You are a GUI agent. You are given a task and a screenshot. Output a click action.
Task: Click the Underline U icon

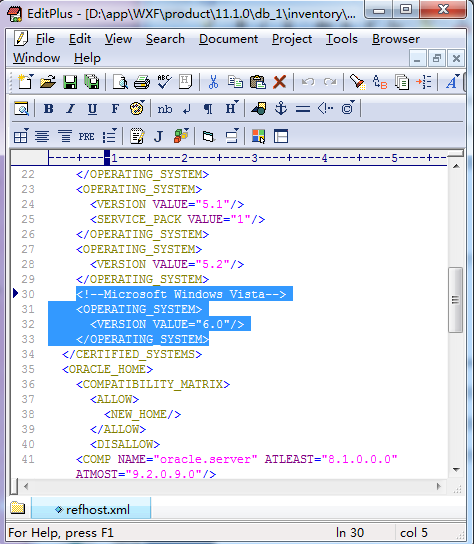[92, 109]
